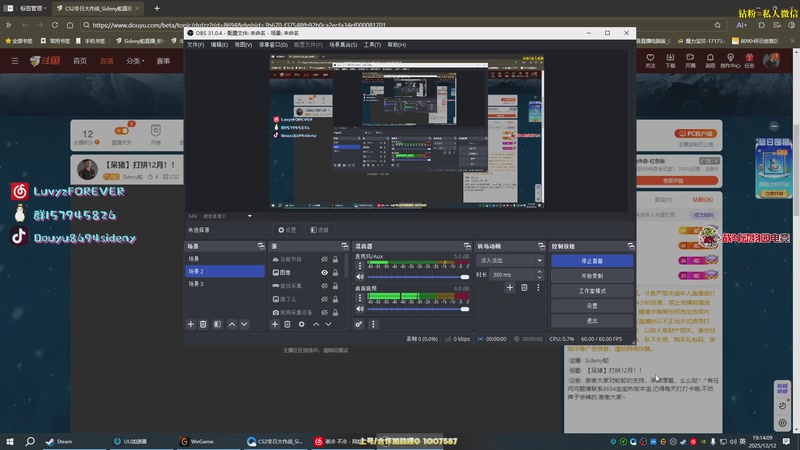
Task: Open 编辑(E) menu in OBS
Action: pyautogui.click(x=219, y=45)
